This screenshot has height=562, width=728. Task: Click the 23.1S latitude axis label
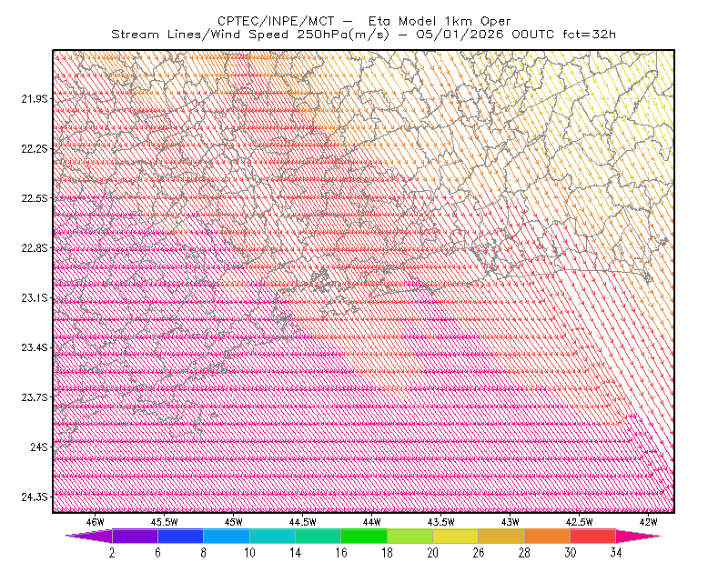[35, 297]
